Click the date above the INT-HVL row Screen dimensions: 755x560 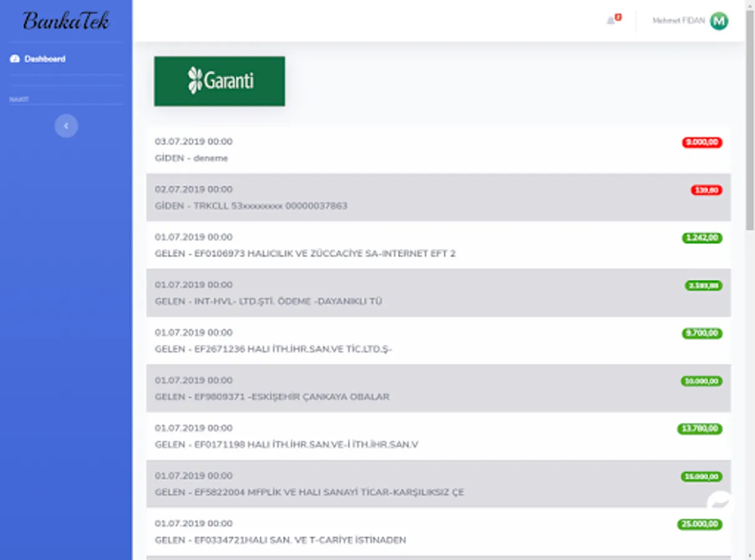click(x=194, y=285)
